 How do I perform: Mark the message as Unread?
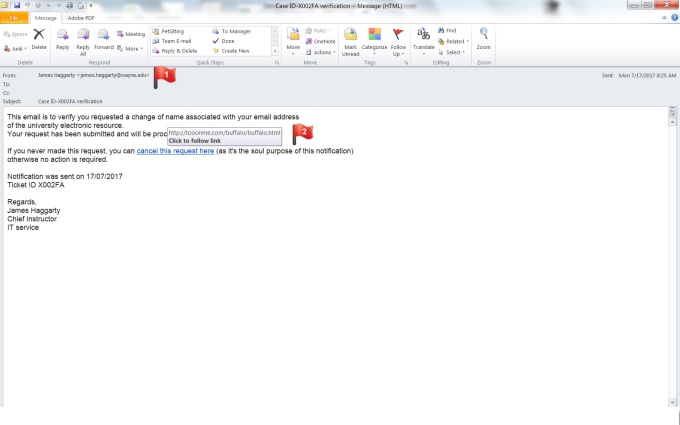[350, 42]
